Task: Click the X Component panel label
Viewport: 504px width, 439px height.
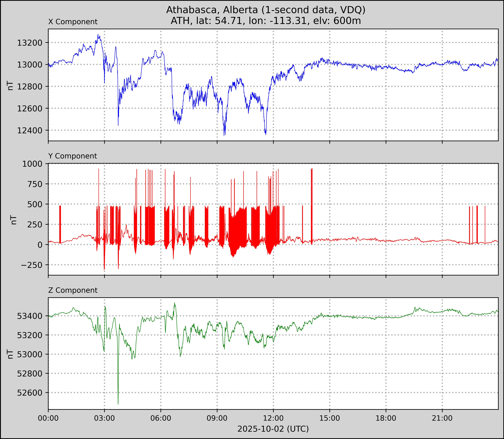Action: coord(73,22)
